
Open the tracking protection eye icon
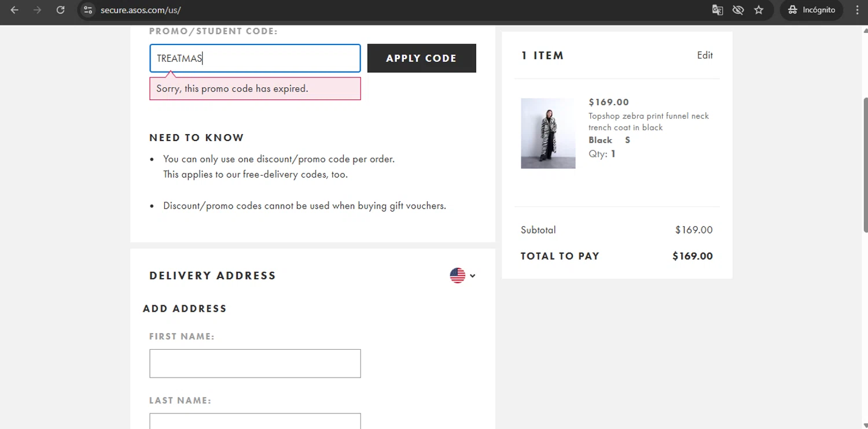coord(738,10)
